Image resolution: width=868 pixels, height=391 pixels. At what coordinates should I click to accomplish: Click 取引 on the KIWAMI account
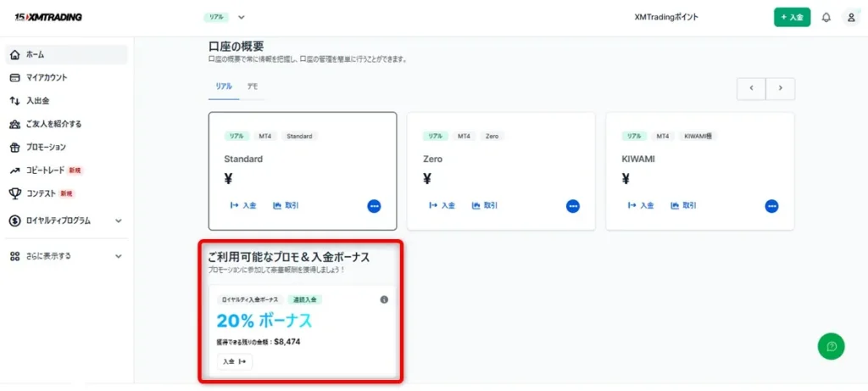tap(684, 205)
